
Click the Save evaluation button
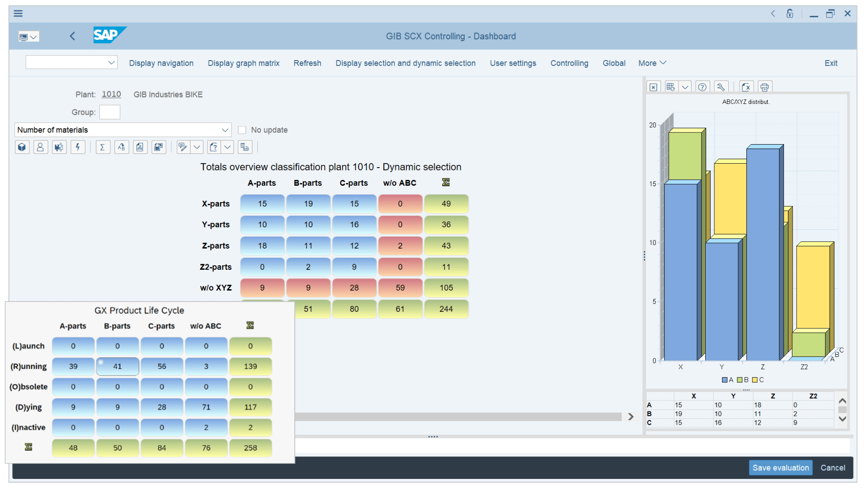click(780, 468)
